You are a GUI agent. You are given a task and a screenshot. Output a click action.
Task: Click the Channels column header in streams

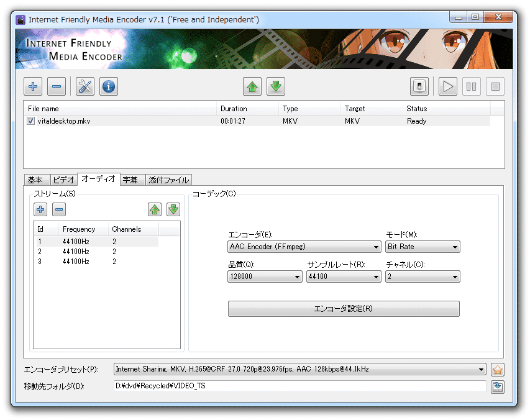point(133,229)
